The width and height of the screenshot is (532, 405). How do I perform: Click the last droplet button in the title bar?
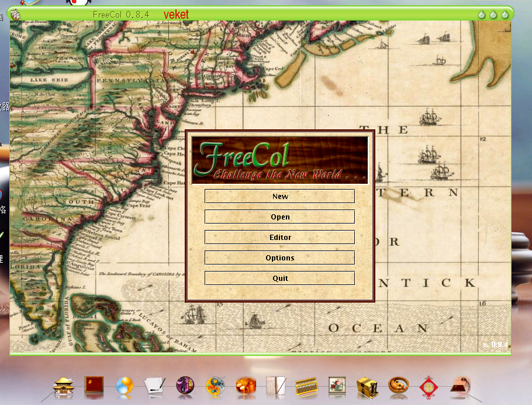[x=505, y=15]
